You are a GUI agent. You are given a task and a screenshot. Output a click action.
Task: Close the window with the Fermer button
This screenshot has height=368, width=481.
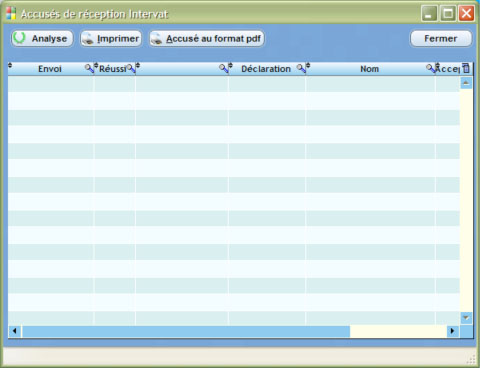point(441,39)
